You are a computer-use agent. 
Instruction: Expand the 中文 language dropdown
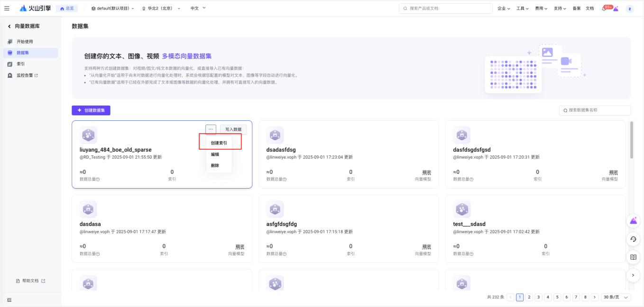coord(198,9)
